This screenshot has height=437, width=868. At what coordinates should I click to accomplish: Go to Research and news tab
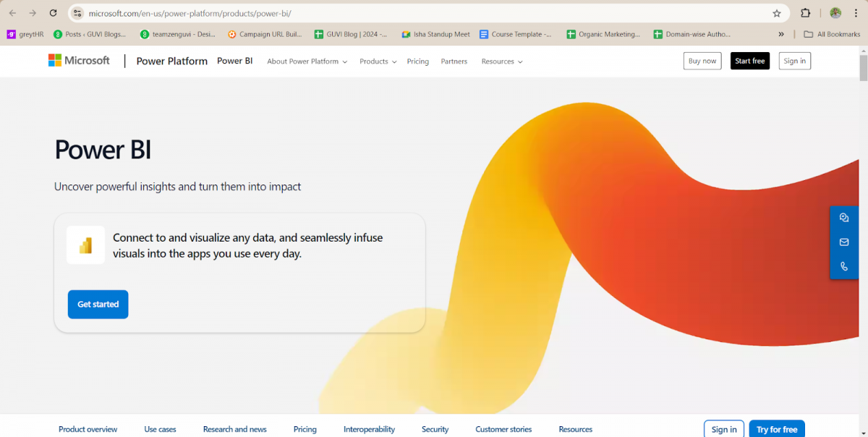click(235, 429)
